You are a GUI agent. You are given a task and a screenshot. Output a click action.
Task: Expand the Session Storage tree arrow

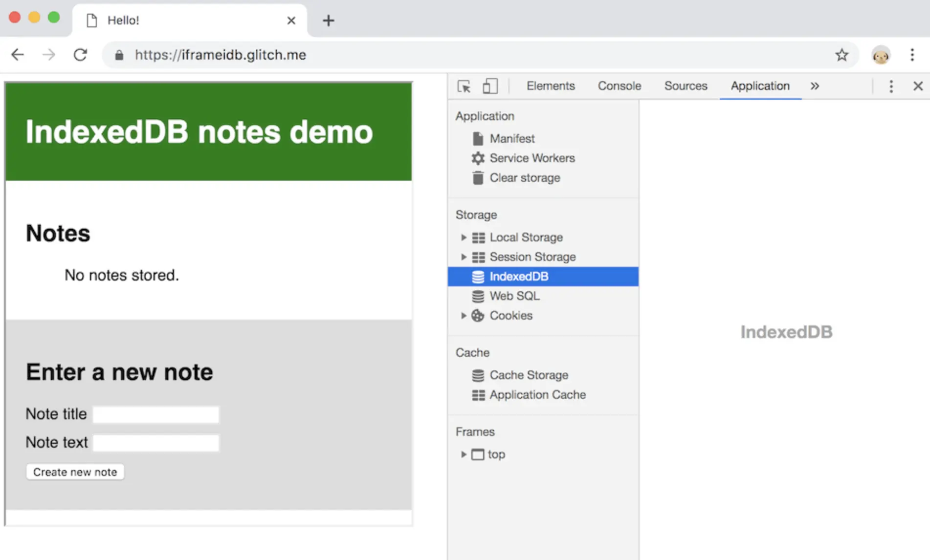coord(464,257)
